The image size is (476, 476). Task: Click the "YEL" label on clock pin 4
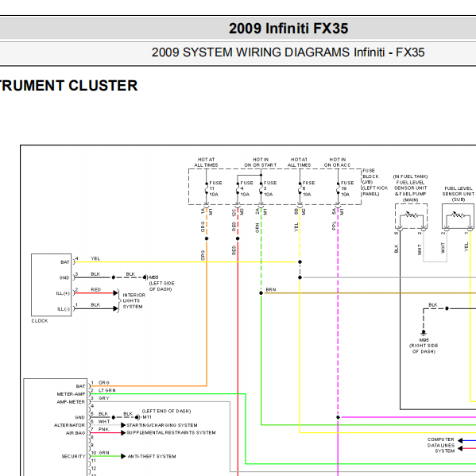[95, 258]
